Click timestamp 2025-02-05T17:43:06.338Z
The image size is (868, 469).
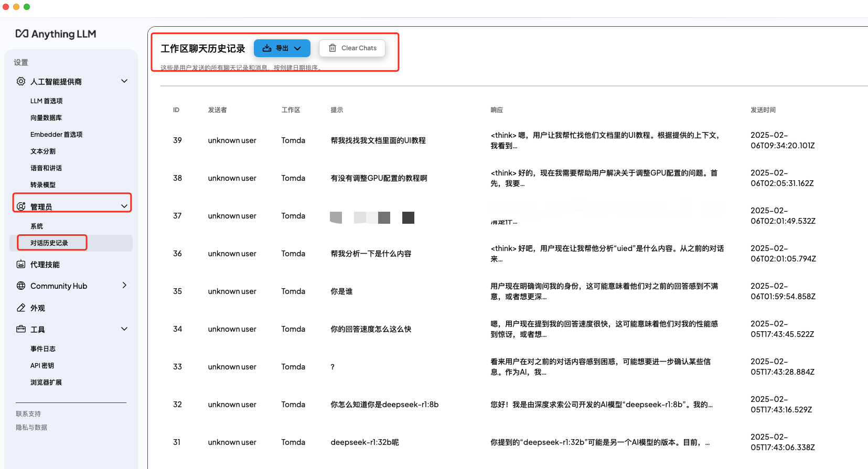pyautogui.click(x=783, y=442)
